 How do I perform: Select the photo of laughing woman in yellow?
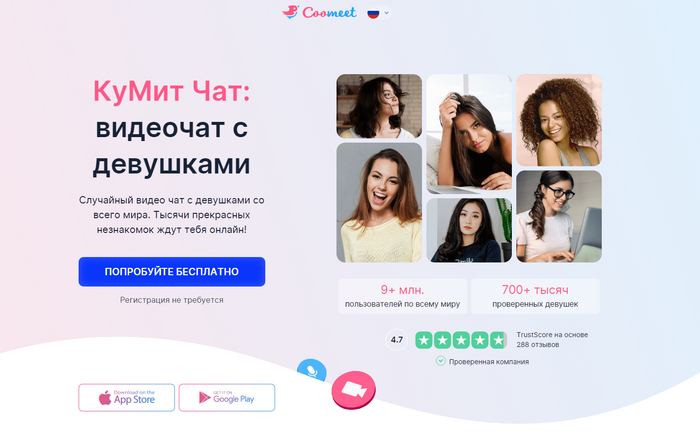click(379, 203)
